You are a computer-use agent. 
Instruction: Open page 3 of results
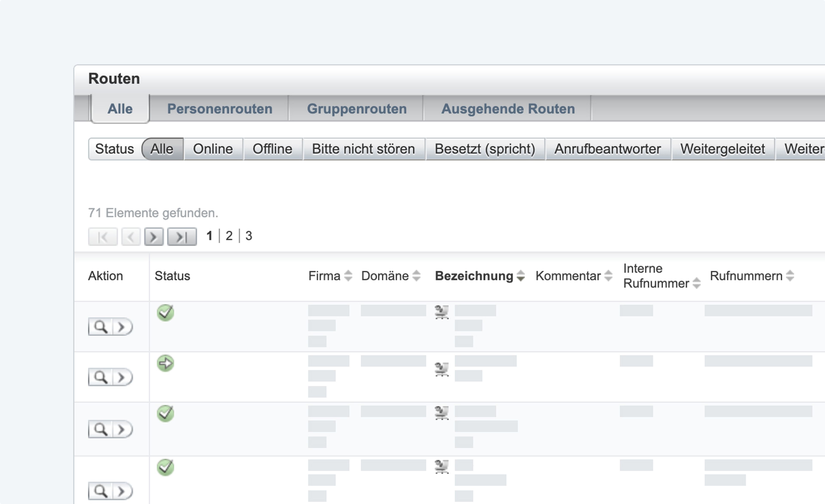pos(248,236)
